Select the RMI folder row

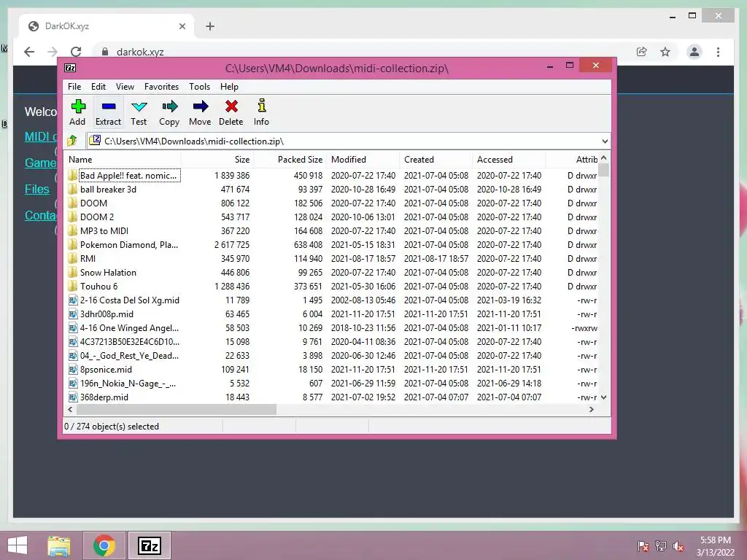click(332, 258)
